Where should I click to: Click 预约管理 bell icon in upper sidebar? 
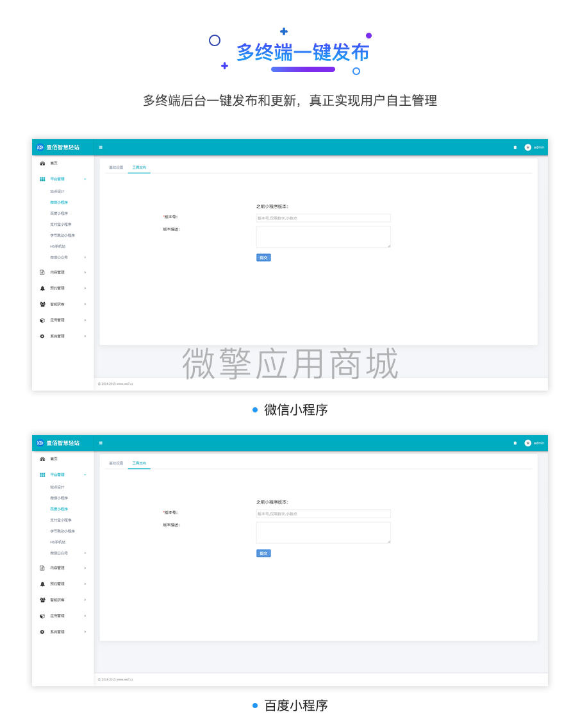[x=42, y=288]
